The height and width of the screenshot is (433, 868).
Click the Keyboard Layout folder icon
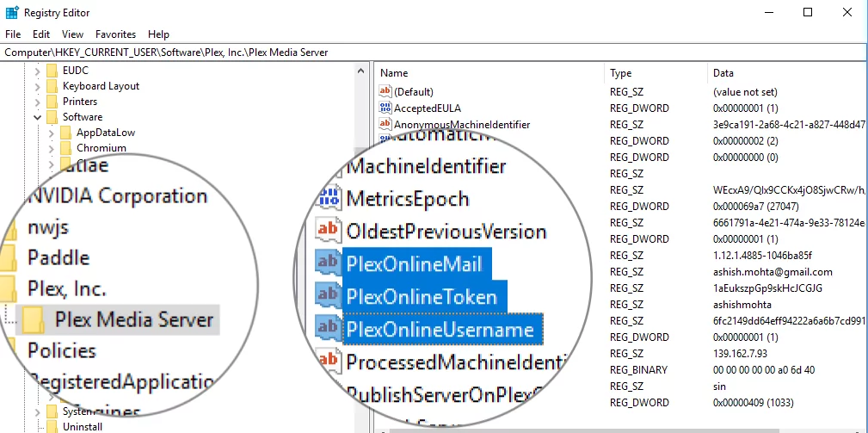[52, 86]
